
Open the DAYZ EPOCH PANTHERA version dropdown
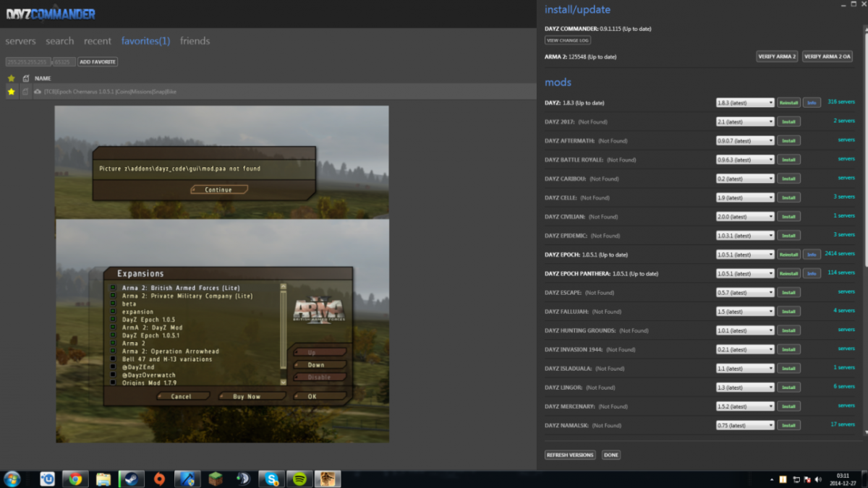tap(745, 273)
